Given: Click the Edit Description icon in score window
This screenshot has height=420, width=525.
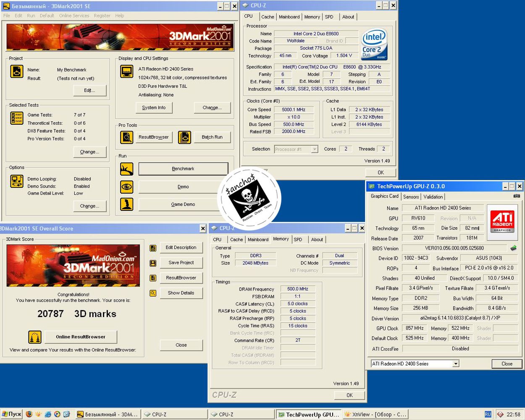Looking at the screenshot, I should [153, 248].
